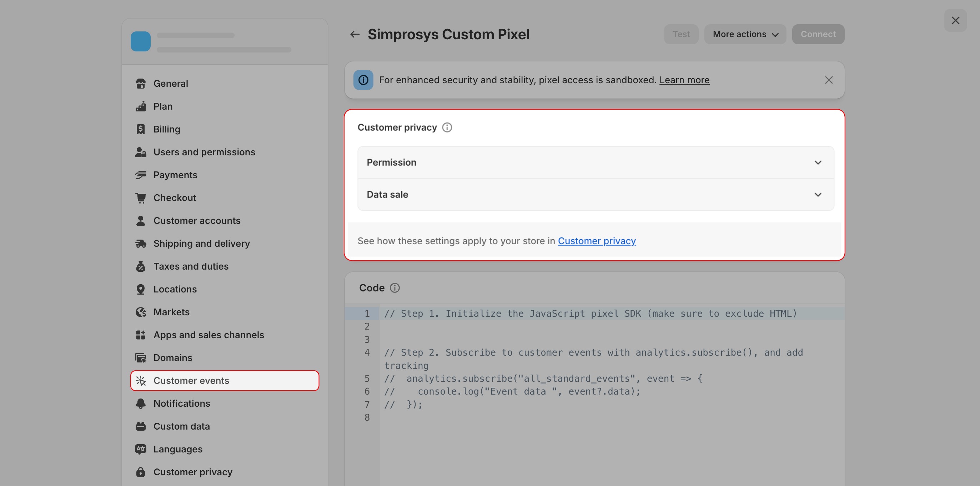
Task: Click the Customer accounts person icon
Action: click(140, 220)
